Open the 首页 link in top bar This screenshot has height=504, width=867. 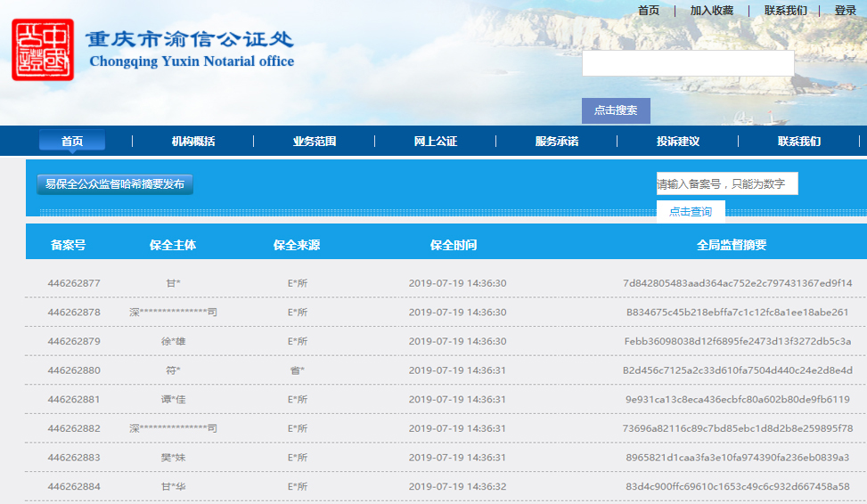click(648, 11)
